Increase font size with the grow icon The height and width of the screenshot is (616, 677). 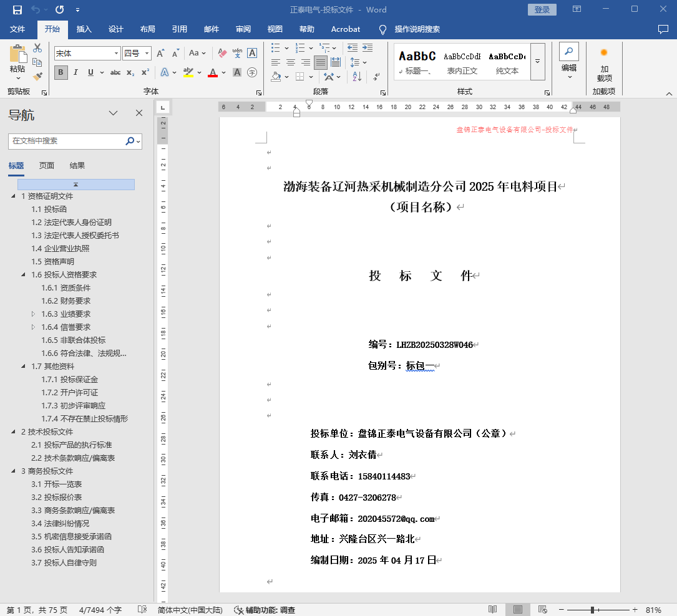pyautogui.click(x=160, y=53)
